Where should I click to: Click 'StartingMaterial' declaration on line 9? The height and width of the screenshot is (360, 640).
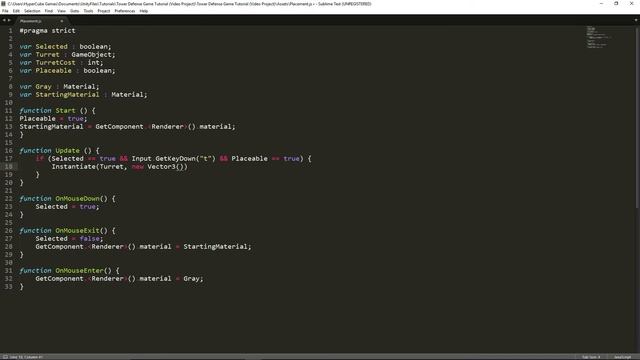coord(67,95)
